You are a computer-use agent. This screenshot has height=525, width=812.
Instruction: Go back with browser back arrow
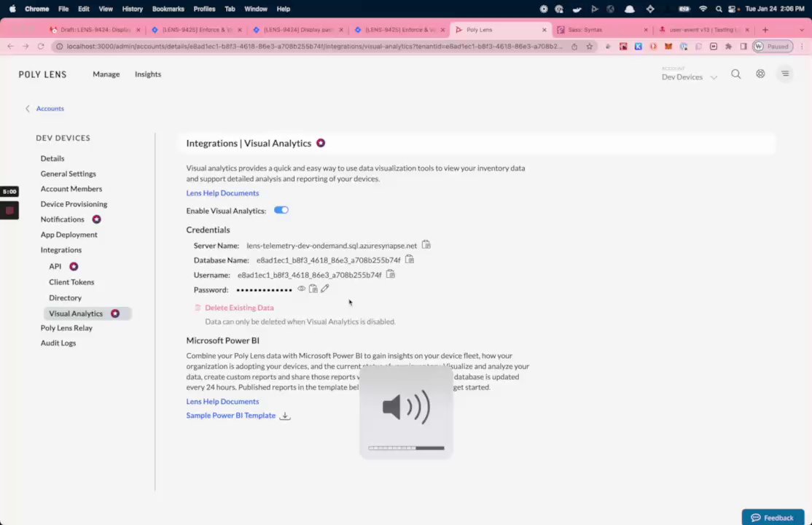[x=10, y=46]
